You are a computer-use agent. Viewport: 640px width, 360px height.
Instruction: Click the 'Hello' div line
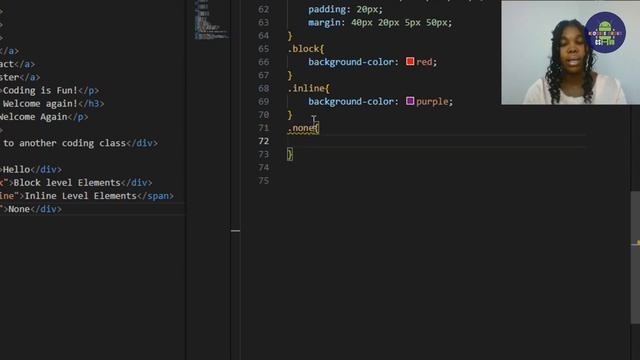tap(31, 169)
